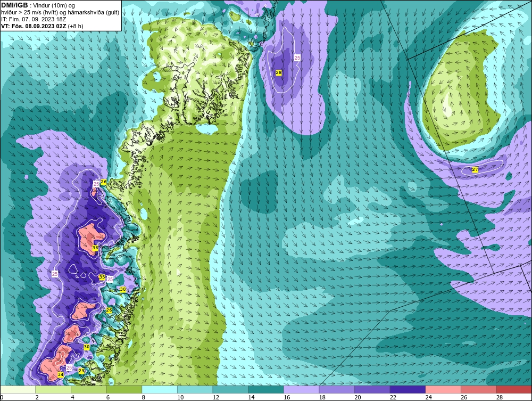Viewport: 532px width, 401px height.
Task: Pick the 10–12 m/s light teal legend swatch
Action: [195, 389]
